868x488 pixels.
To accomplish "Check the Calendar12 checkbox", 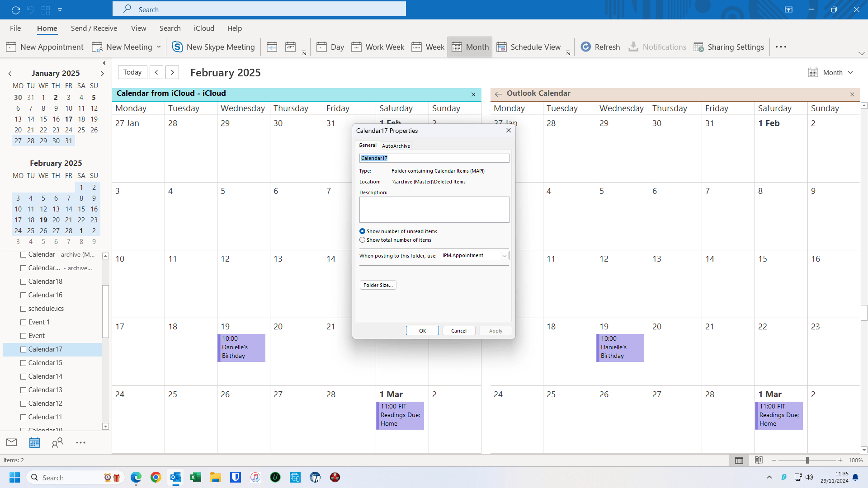I will [24, 404].
